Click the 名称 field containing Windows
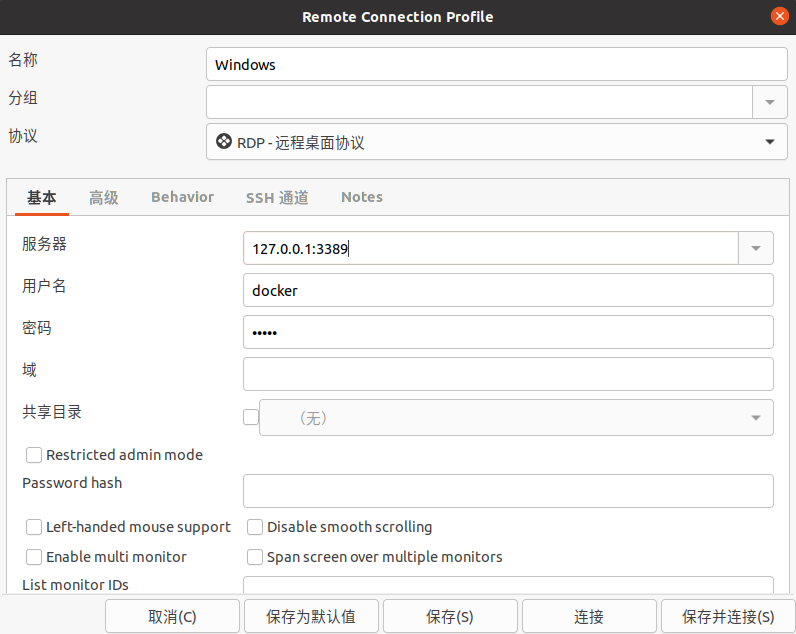The width and height of the screenshot is (796, 634). click(496, 64)
